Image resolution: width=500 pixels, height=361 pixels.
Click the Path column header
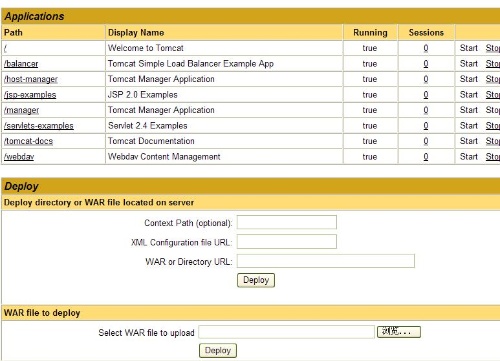(13, 33)
